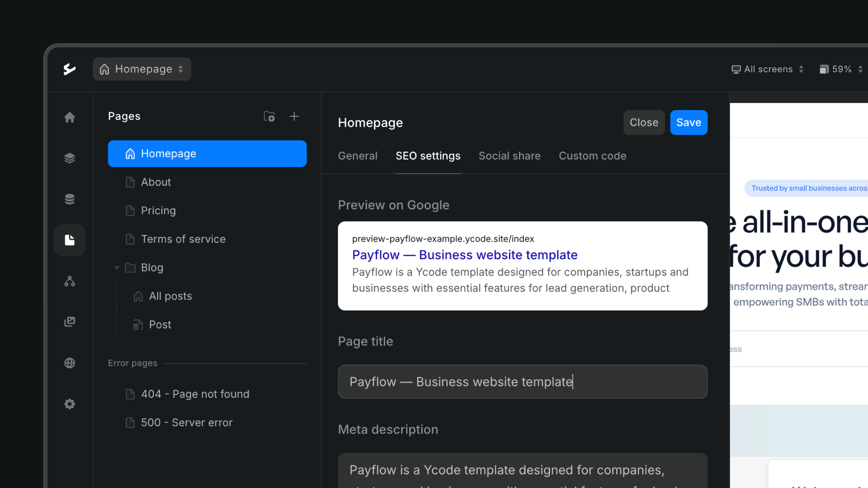Click the page icon beside About

pyautogui.click(x=130, y=182)
